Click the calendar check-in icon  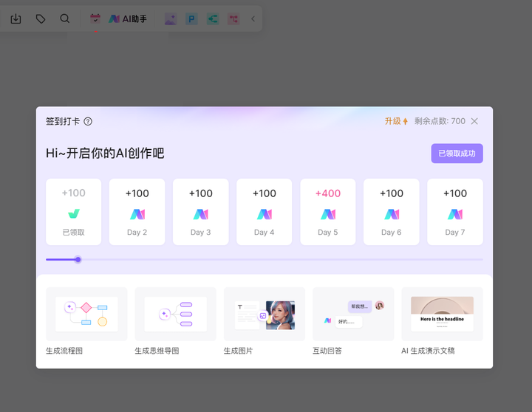[95, 18]
